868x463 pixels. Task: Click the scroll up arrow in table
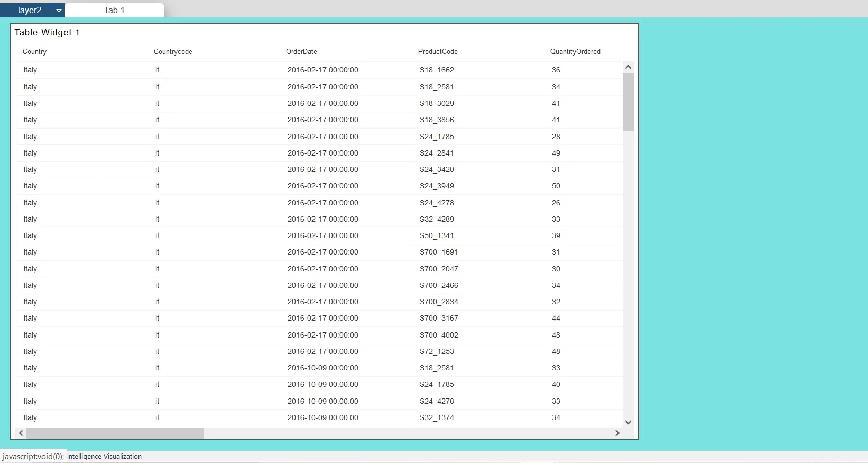pyautogui.click(x=628, y=67)
